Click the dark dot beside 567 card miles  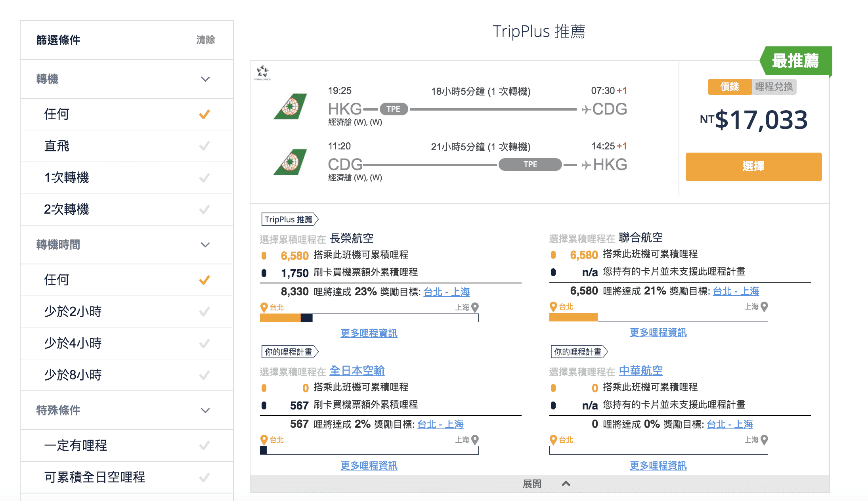tap(264, 405)
